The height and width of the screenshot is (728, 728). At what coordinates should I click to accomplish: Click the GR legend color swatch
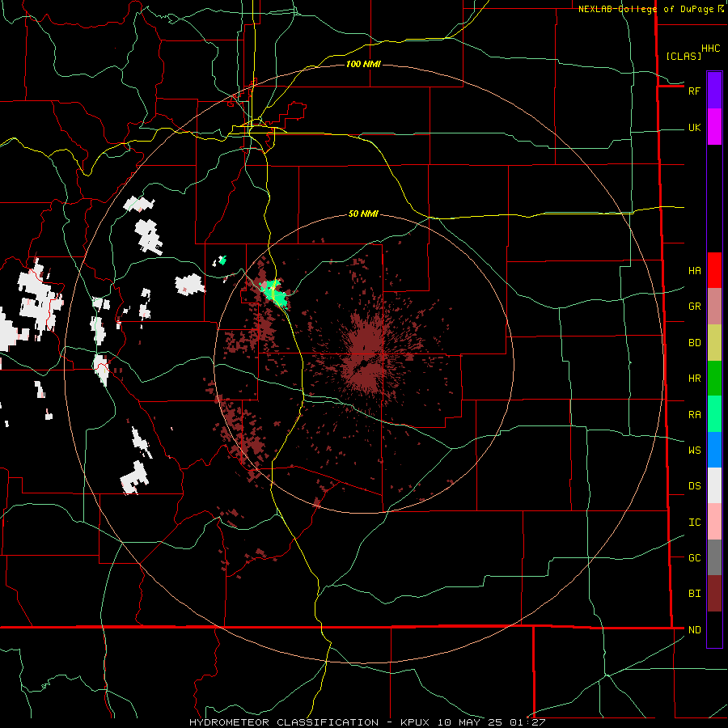tap(714, 307)
